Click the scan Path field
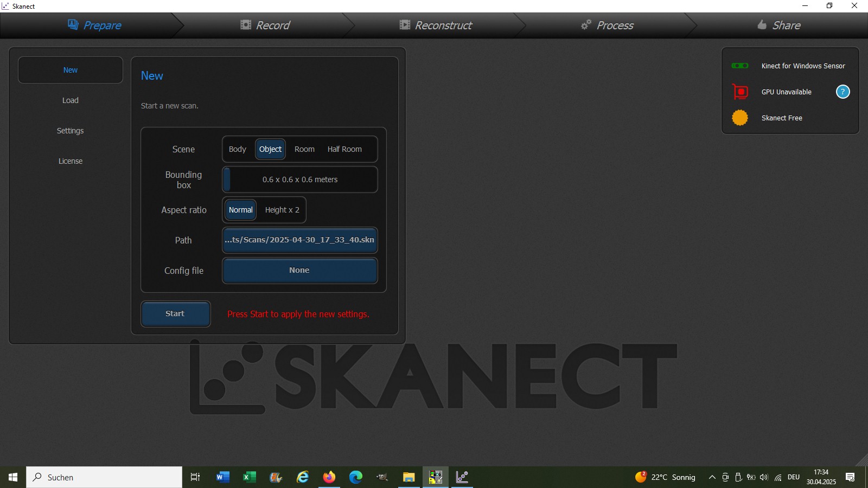 tap(300, 240)
